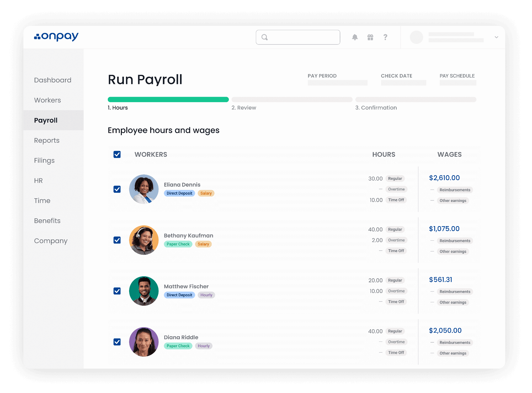The height and width of the screenshot is (393, 532).
Task: Click Matthew Fischer name
Action: point(186,286)
